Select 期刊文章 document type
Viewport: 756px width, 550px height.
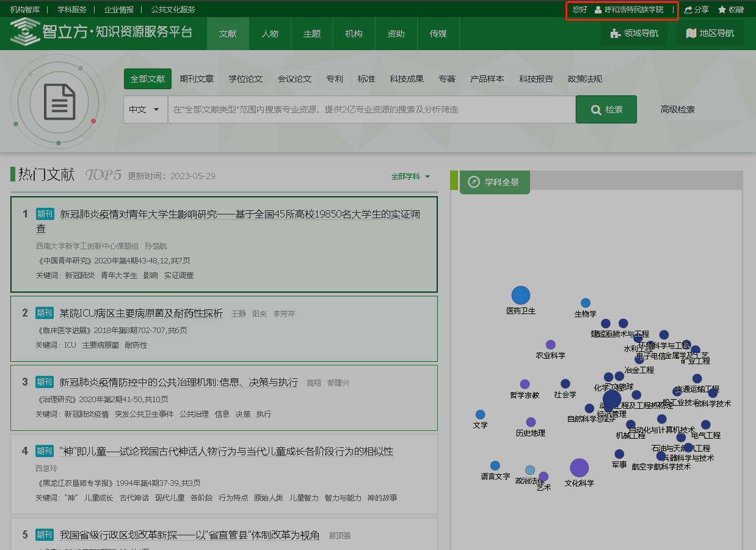[197, 79]
